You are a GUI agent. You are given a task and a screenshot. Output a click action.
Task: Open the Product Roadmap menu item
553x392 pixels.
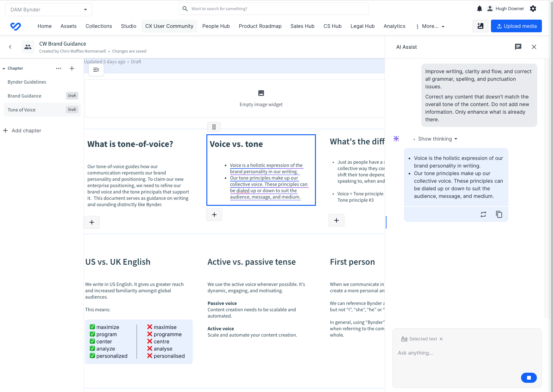pyautogui.click(x=260, y=26)
